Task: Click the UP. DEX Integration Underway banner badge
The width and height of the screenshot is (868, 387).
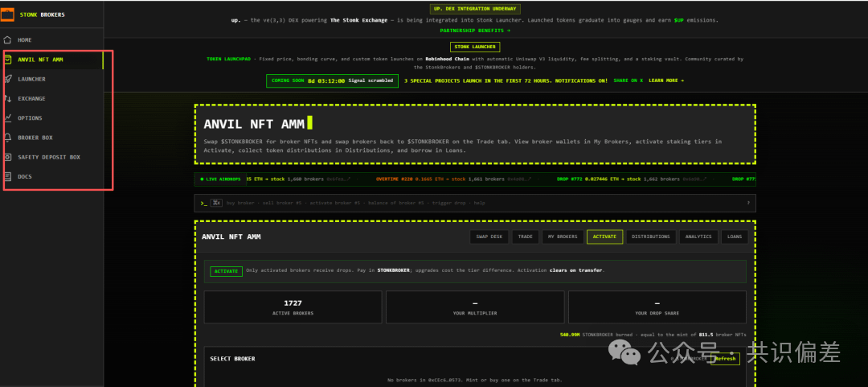Action: pyautogui.click(x=475, y=9)
